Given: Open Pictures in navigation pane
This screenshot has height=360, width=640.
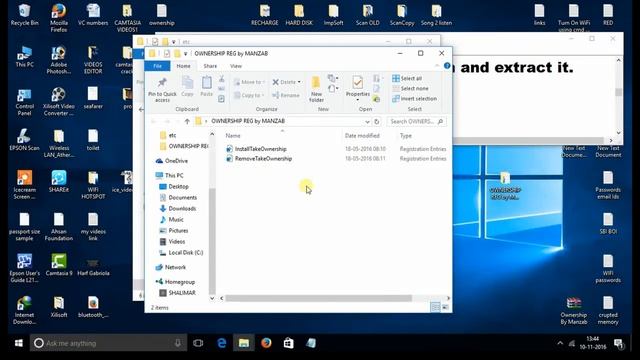Looking at the screenshot, I should coord(178,230).
